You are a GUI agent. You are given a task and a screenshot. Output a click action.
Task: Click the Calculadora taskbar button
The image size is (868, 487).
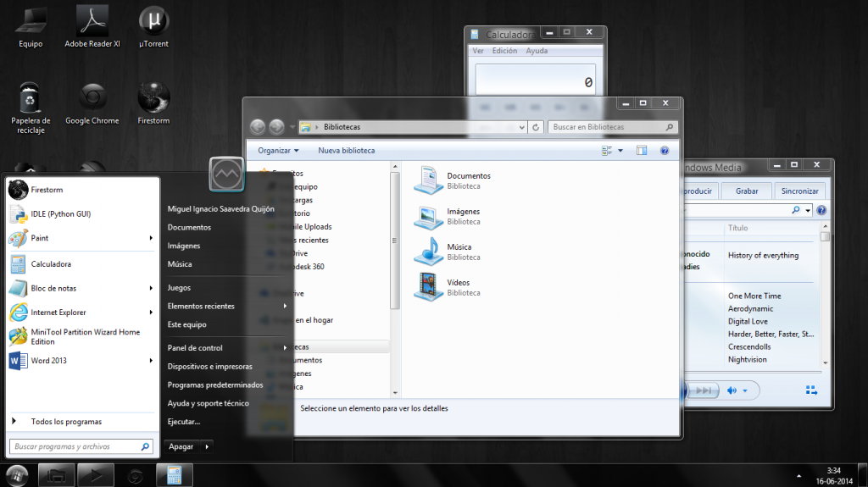click(175, 475)
